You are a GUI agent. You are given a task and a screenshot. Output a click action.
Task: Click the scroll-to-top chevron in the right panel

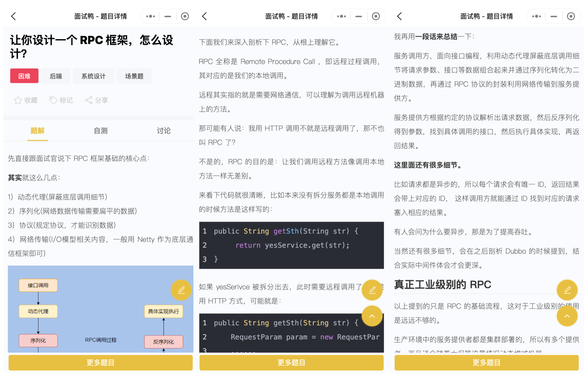click(567, 316)
